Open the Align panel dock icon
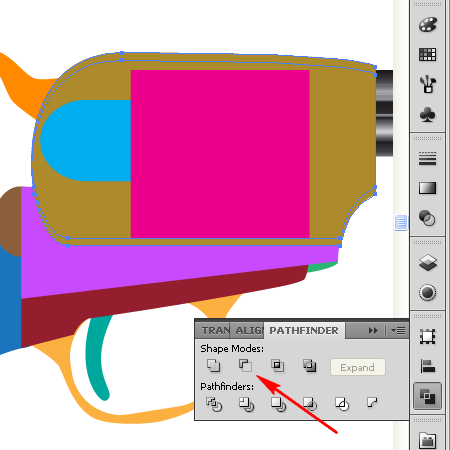The image size is (450, 450). click(428, 366)
